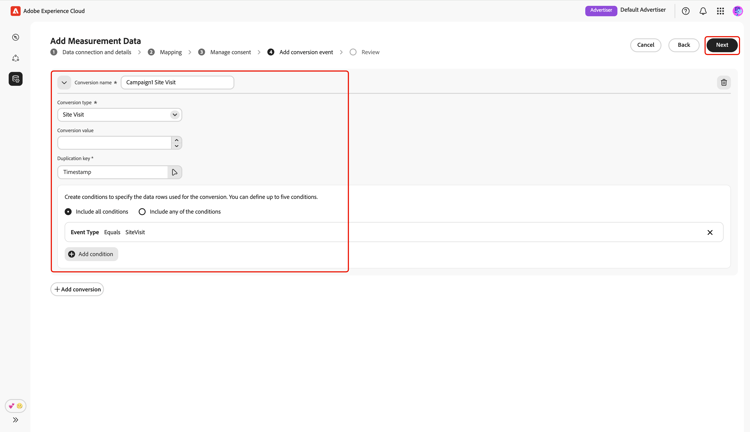This screenshot has height=432, width=750.
Task: Delete the conversion with trash icon
Action: point(724,83)
